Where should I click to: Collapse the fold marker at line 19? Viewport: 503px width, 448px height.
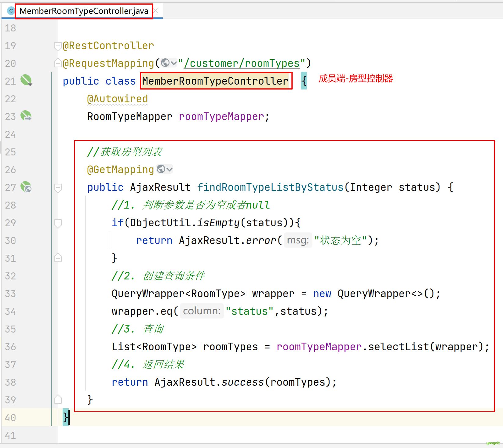[x=58, y=46]
